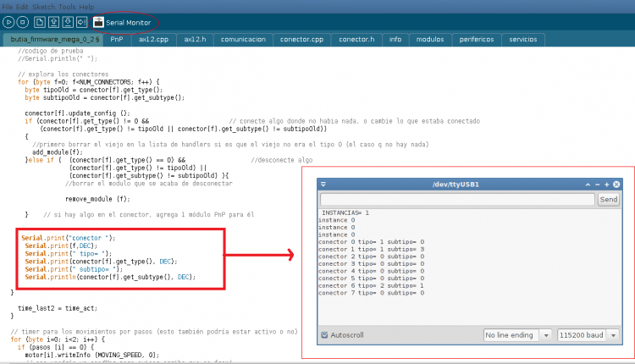The width and height of the screenshot is (635, 364).
Task: Open window menu icon of /dev/ttyUSB1 window
Action: [323, 184]
